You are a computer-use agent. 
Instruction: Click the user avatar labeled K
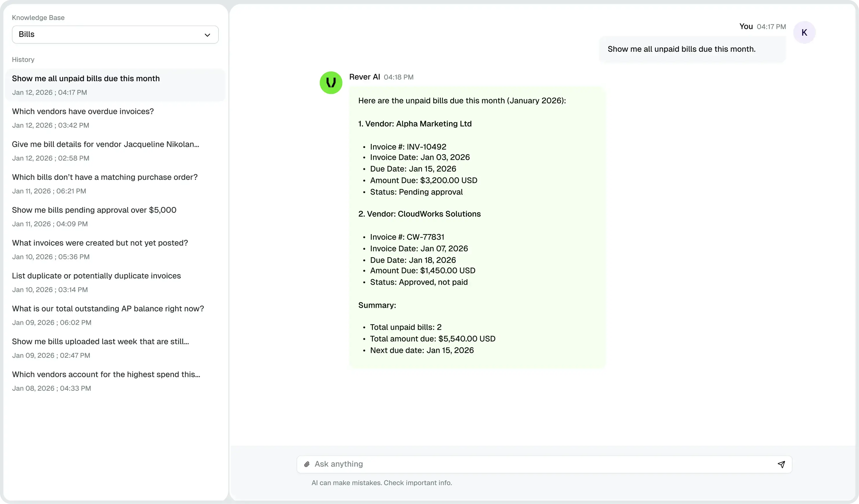[x=804, y=32]
